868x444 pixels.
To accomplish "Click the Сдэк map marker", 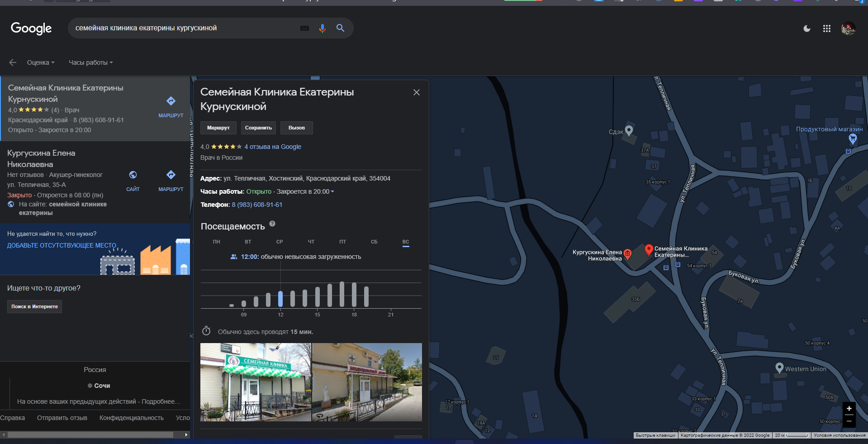I will pyautogui.click(x=629, y=130).
